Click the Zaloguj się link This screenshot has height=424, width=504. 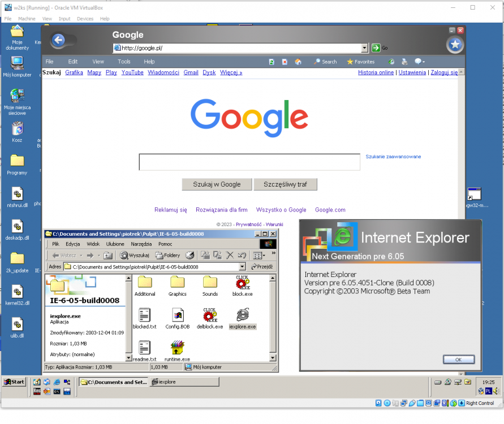coord(444,72)
